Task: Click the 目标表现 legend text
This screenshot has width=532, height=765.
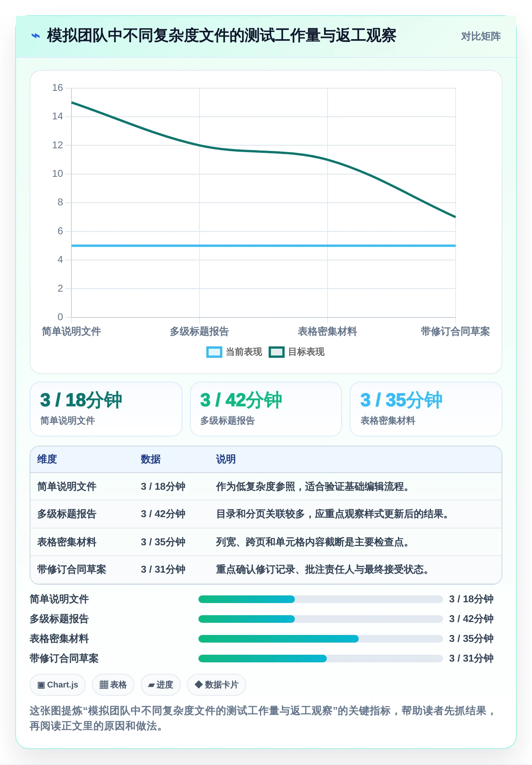Action: click(306, 352)
